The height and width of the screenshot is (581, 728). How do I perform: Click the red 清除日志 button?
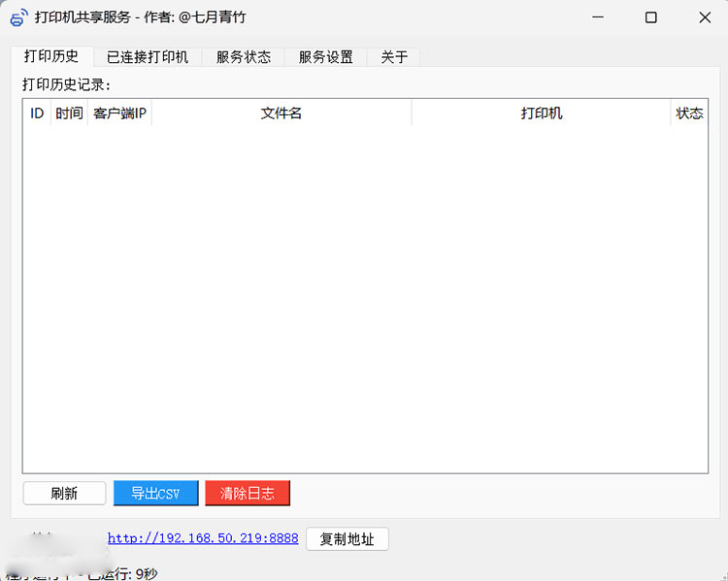(x=248, y=493)
